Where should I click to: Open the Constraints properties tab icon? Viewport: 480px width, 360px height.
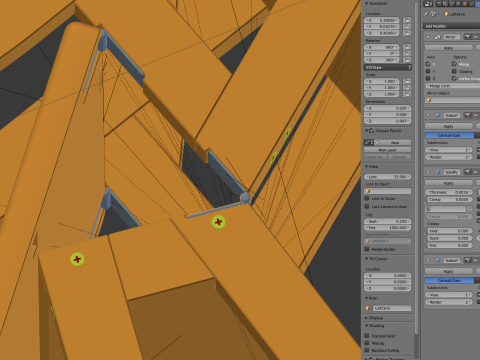(472, 4)
